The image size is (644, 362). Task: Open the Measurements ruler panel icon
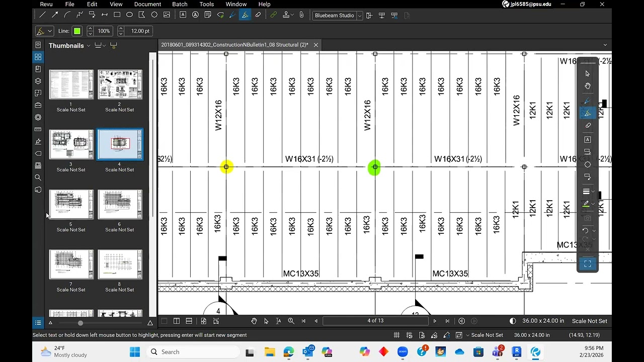(x=38, y=129)
